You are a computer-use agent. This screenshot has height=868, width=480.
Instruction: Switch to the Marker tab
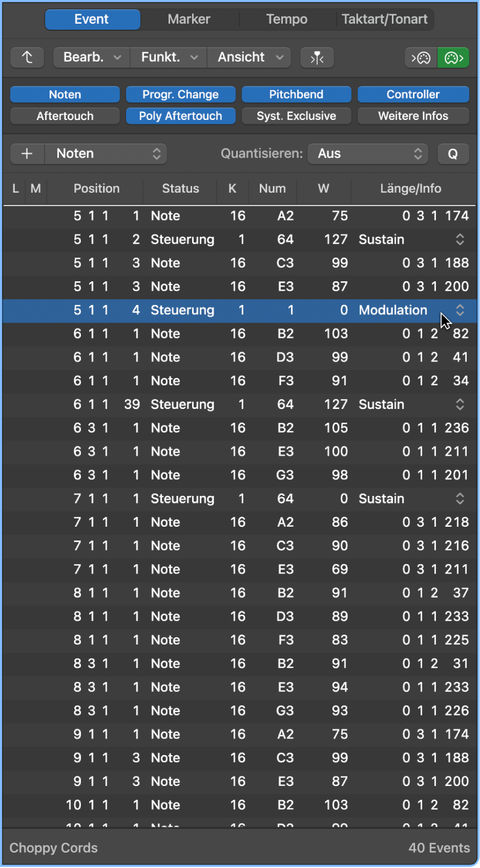pyautogui.click(x=189, y=19)
